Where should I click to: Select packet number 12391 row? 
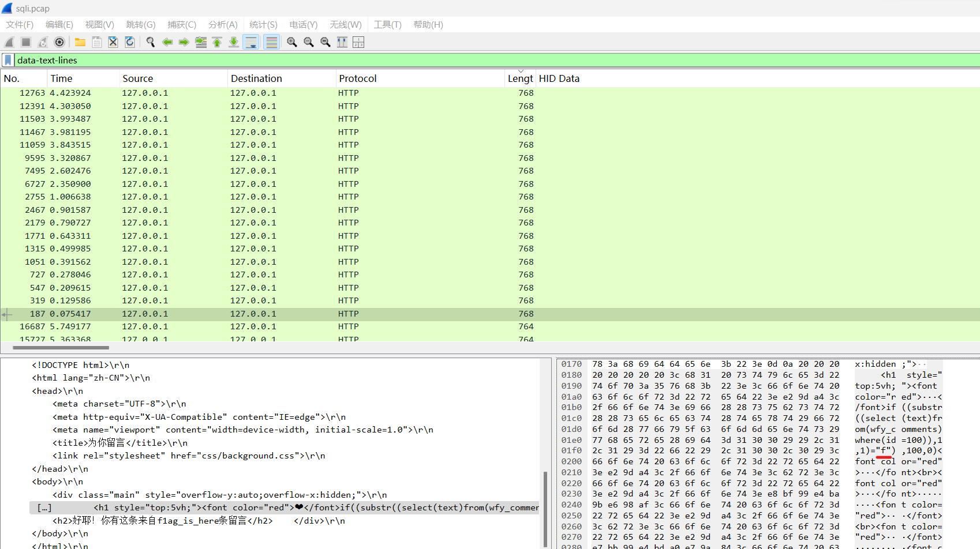pyautogui.click(x=490, y=106)
